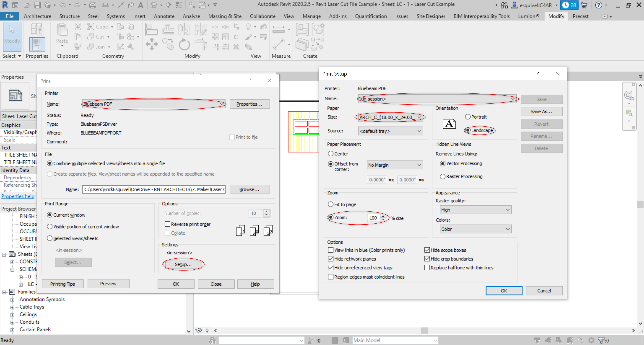The image size is (644, 345).
Task: Click the Save icon in quick access toolbar
Action: click(x=37, y=5)
